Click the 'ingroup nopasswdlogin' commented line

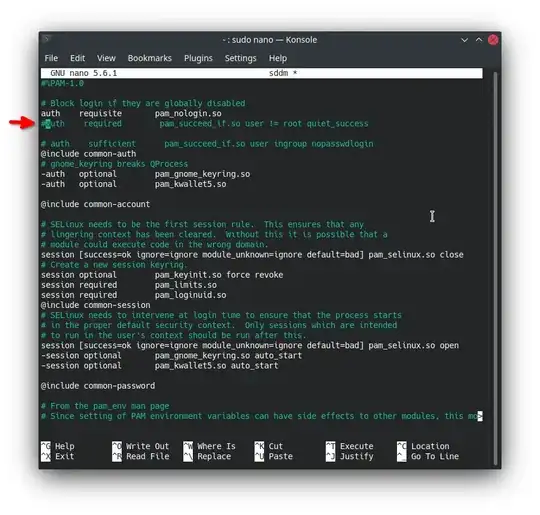(x=207, y=144)
